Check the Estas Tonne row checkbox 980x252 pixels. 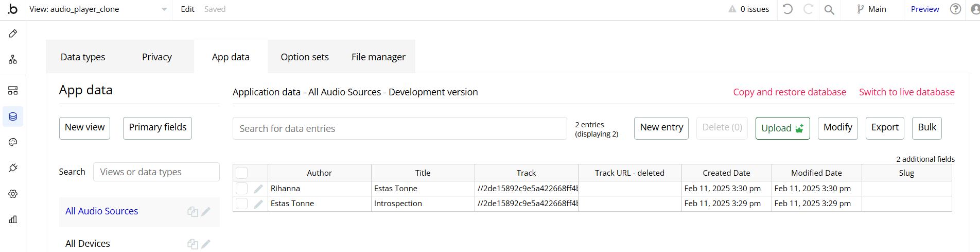[242, 204]
